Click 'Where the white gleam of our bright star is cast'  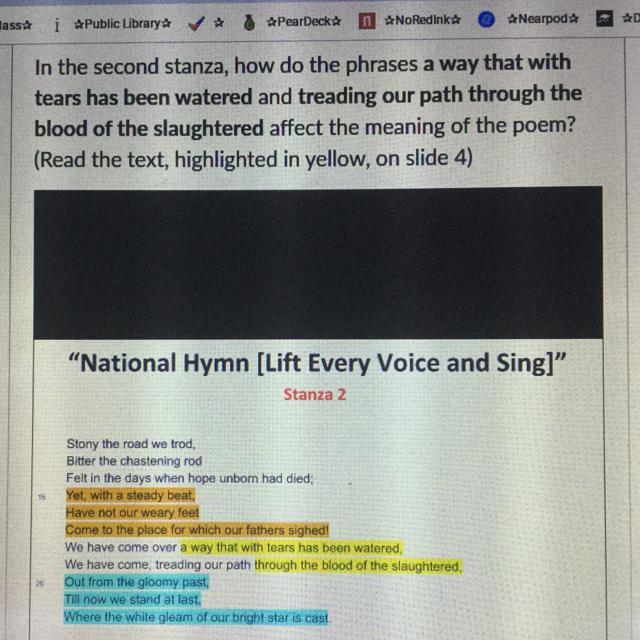tap(196, 617)
